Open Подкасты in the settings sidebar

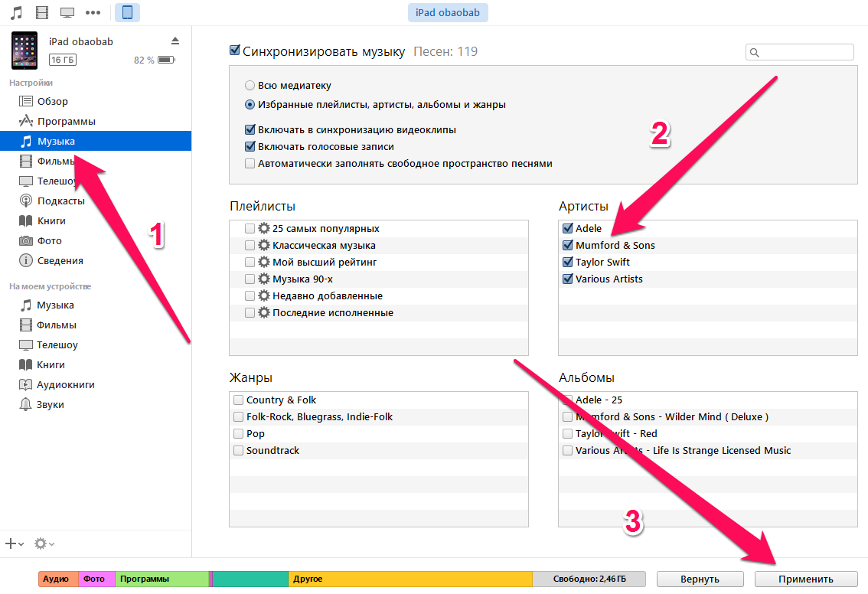[60, 201]
